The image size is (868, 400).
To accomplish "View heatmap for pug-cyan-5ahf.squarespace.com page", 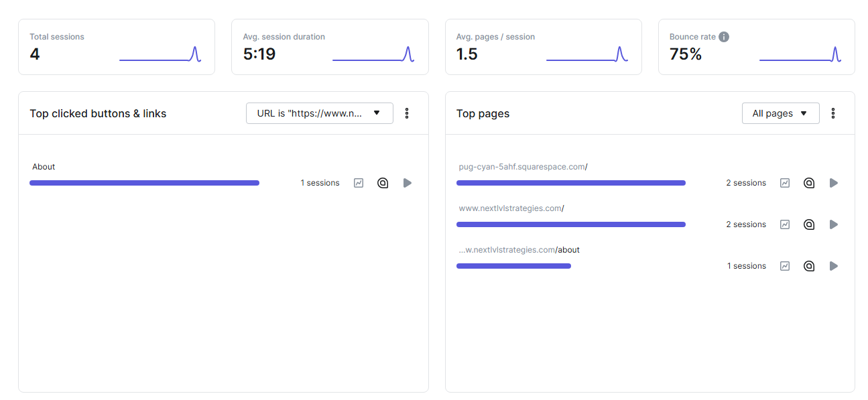I will tap(809, 183).
